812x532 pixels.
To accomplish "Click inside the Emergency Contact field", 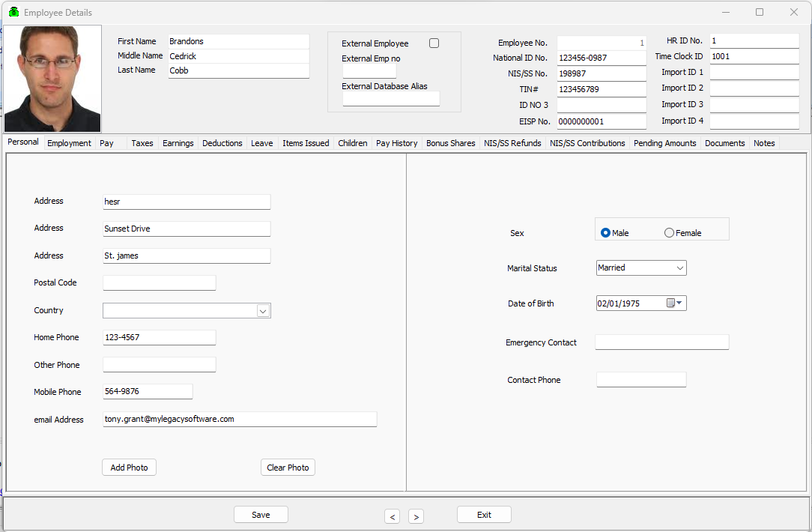I will click(x=661, y=342).
